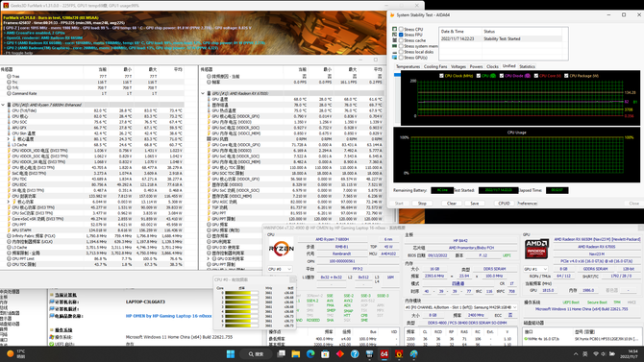Open the Statistics tab
The height and width of the screenshot is (362, 644).
click(x=527, y=66)
